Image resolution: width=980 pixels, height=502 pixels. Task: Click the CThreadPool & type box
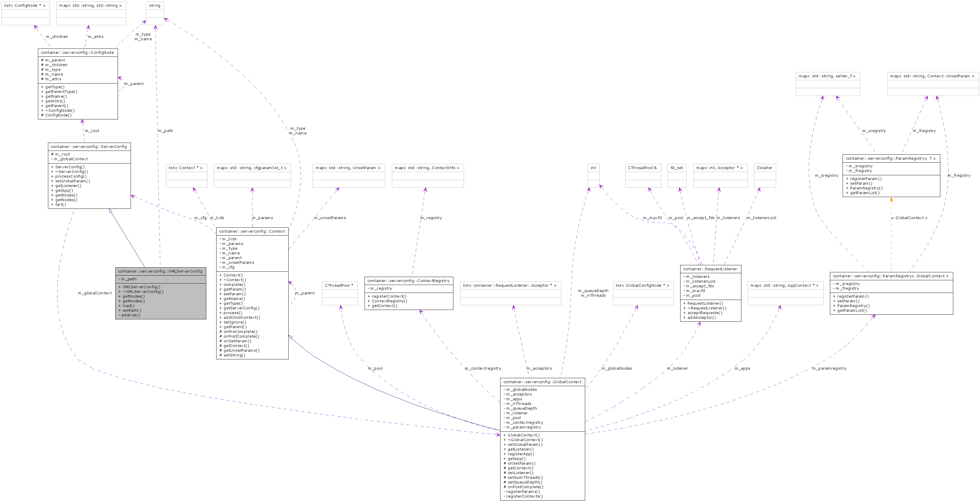pos(643,176)
